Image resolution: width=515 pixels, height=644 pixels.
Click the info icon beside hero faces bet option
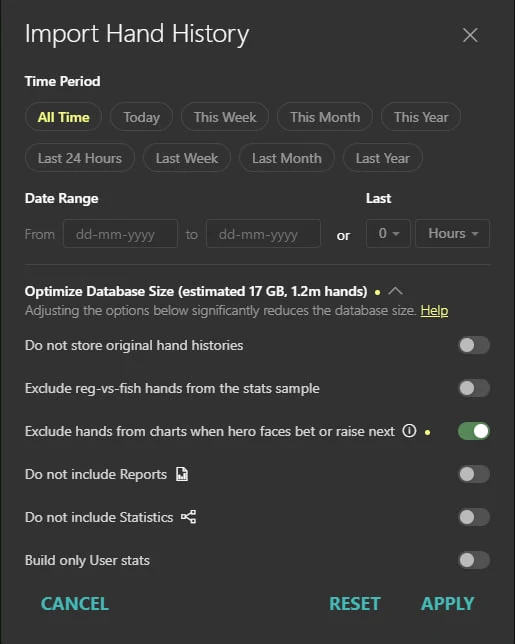click(409, 431)
